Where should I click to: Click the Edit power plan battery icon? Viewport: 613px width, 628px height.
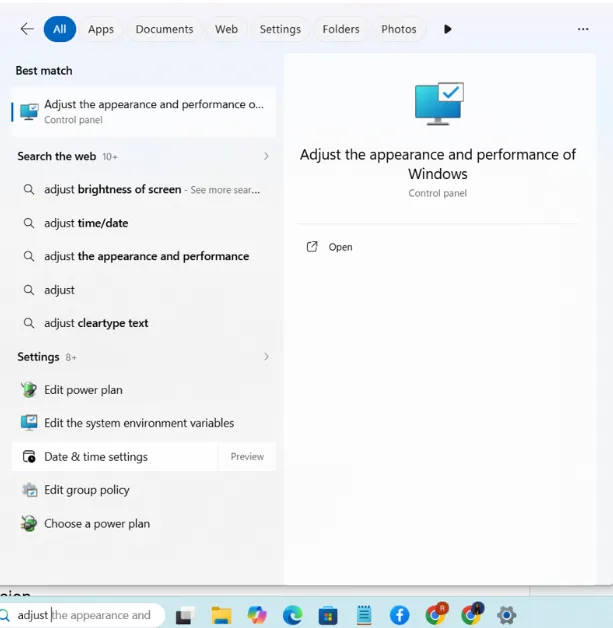pyautogui.click(x=29, y=390)
